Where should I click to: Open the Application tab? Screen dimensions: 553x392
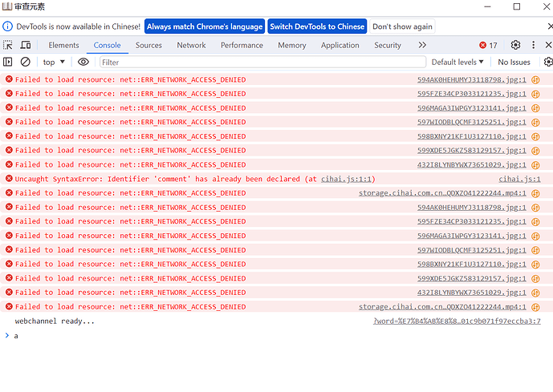click(x=340, y=46)
